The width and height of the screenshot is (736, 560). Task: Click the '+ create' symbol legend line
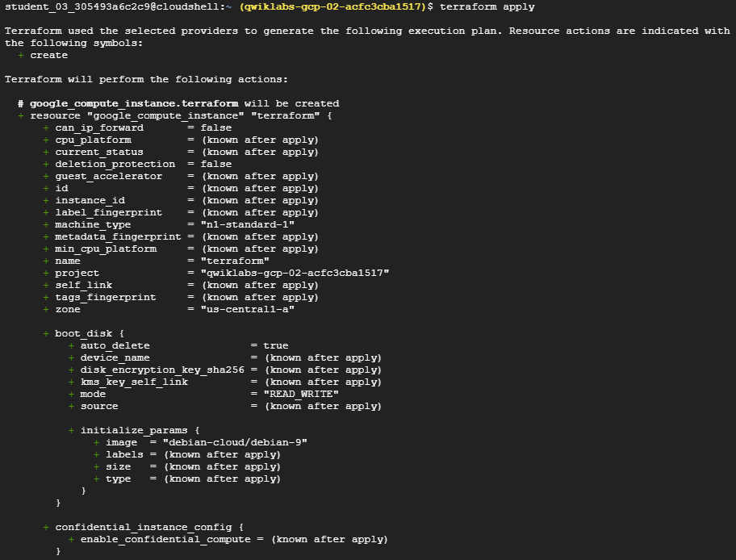coord(43,56)
